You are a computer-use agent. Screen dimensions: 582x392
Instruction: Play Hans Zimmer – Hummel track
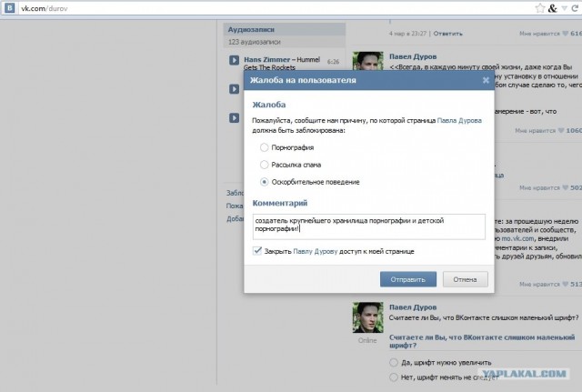pyautogui.click(x=234, y=60)
